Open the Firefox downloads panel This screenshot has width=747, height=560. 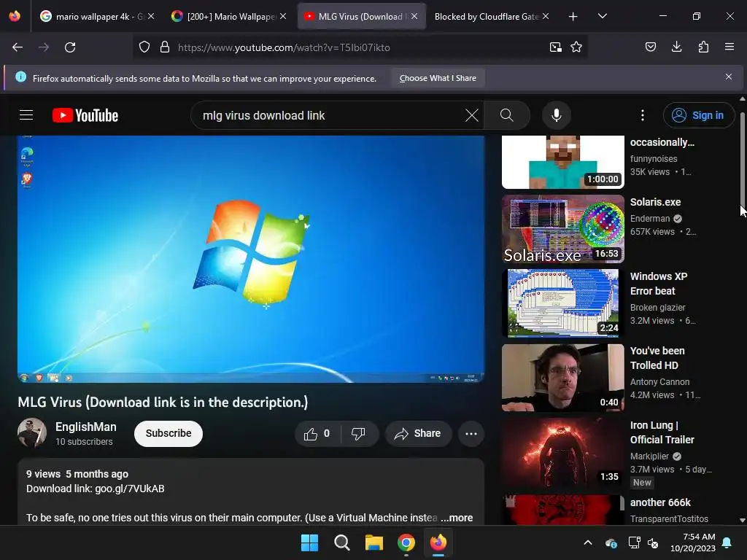coord(676,47)
